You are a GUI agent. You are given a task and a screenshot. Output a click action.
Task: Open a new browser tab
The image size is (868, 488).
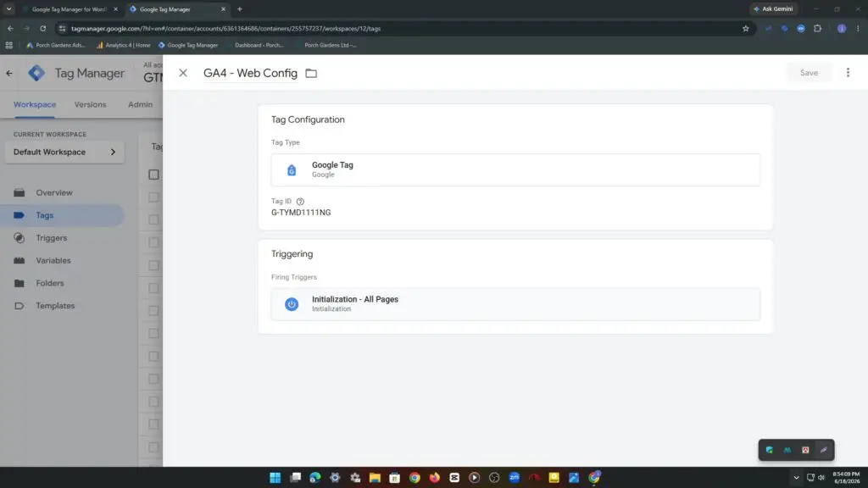(240, 9)
